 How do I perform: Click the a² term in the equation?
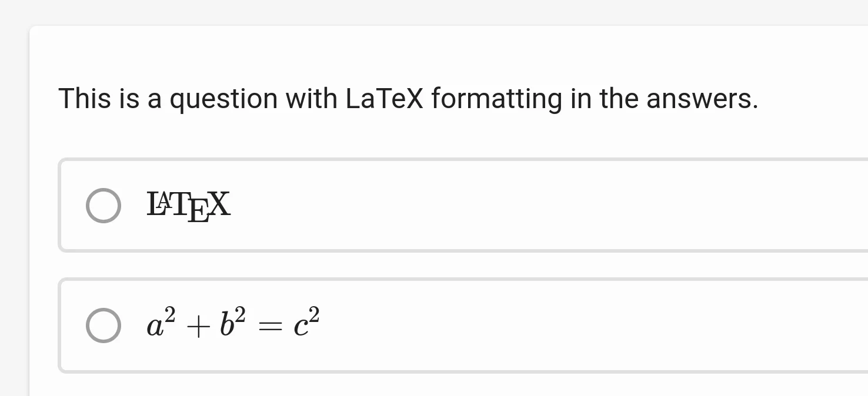click(x=161, y=324)
